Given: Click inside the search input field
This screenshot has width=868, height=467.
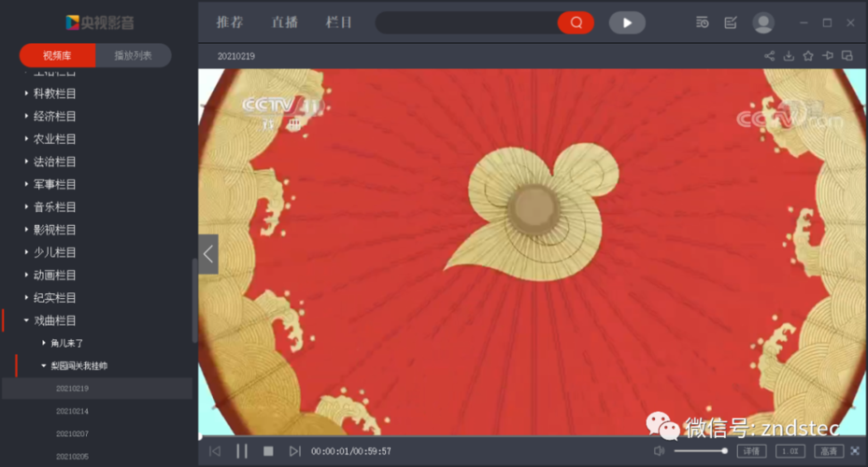Looking at the screenshot, I should coord(466,22).
